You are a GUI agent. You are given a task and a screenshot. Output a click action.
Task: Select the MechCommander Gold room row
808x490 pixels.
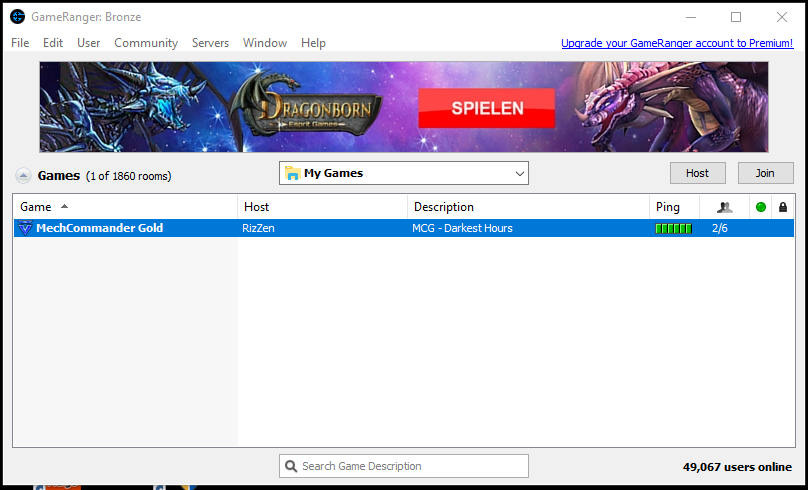(x=403, y=228)
